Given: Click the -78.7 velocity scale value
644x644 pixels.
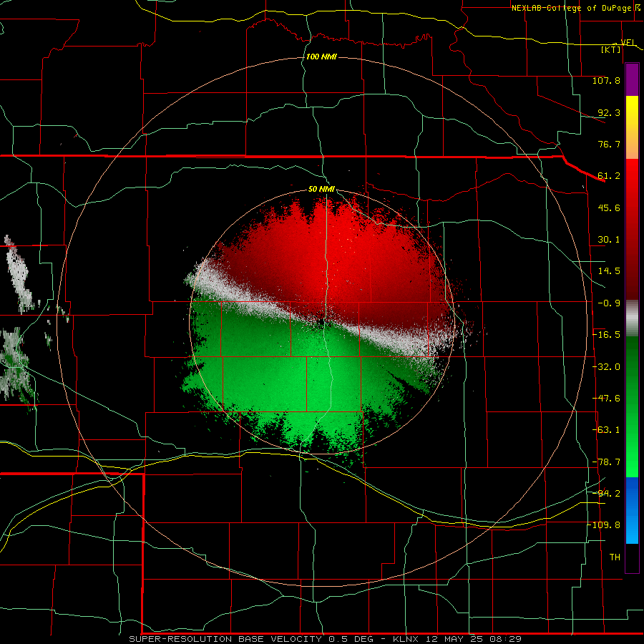Looking at the screenshot, I should (x=607, y=462).
